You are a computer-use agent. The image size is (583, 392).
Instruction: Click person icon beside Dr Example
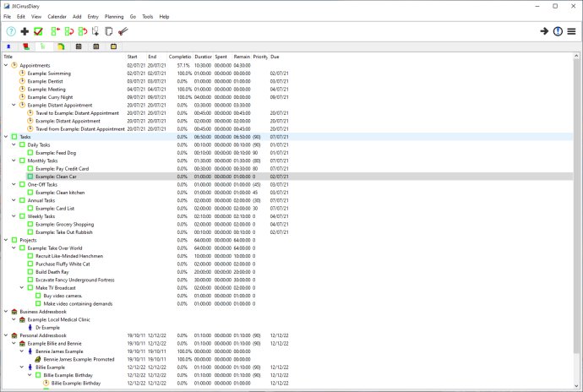click(30, 328)
